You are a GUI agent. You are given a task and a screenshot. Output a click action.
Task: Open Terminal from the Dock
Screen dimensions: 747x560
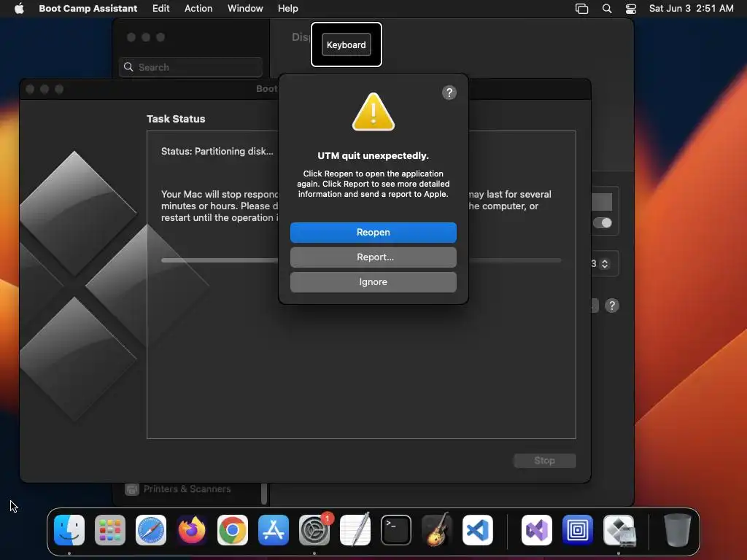click(396, 530)
